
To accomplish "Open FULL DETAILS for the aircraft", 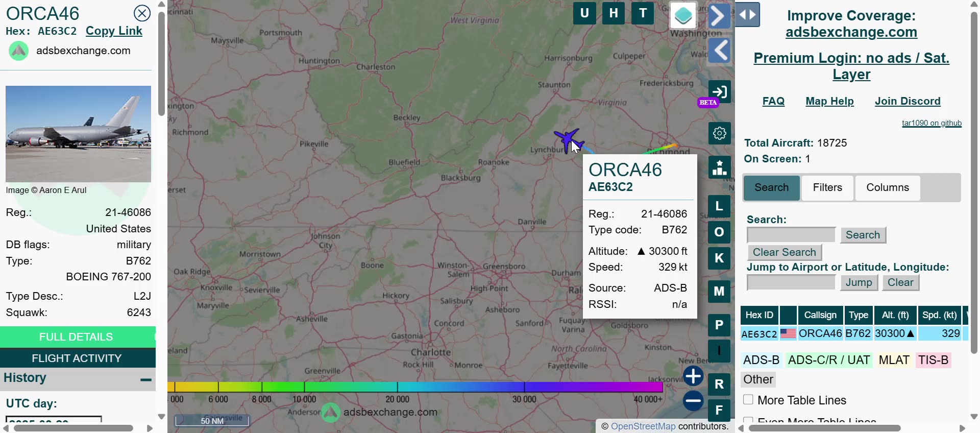I will [78, 337].
